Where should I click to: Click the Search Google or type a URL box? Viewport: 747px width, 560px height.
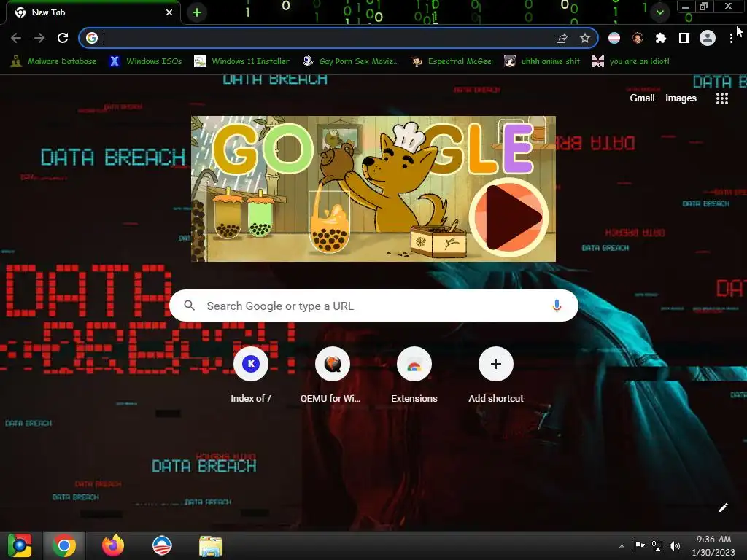373,306
